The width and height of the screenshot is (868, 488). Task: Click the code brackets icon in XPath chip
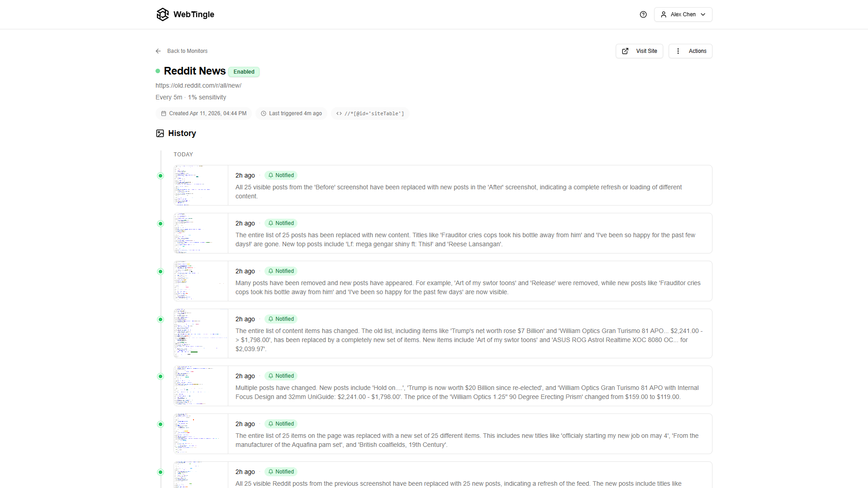click(x=339, y=113)
